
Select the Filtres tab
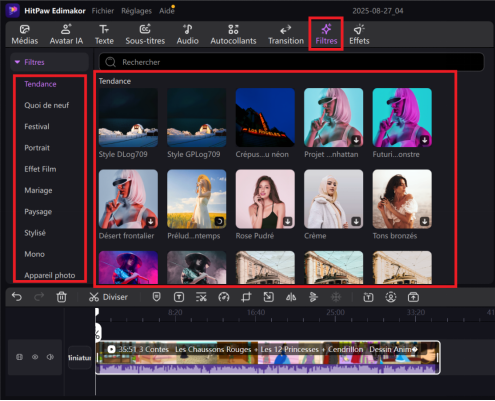pyautogui.click(x=326, y=34)
